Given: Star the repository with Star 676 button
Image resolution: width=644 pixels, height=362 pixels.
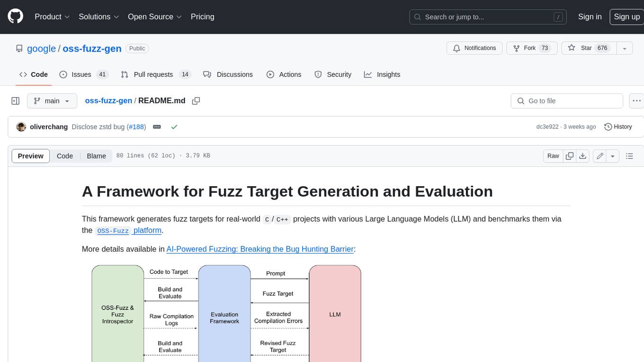Looking at the screenshot, I should [x=589, y=48].
